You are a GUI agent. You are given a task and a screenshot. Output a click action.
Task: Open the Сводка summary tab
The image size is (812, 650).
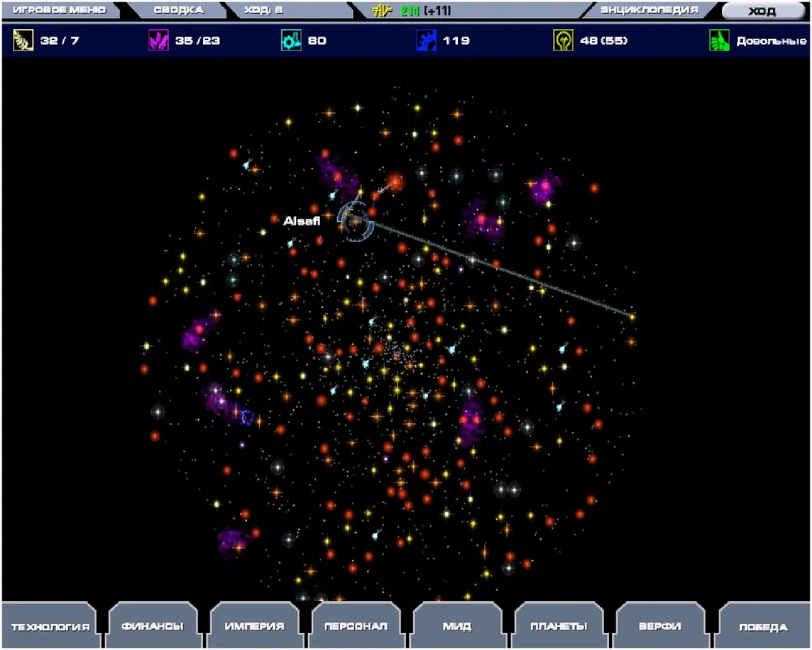177,11
